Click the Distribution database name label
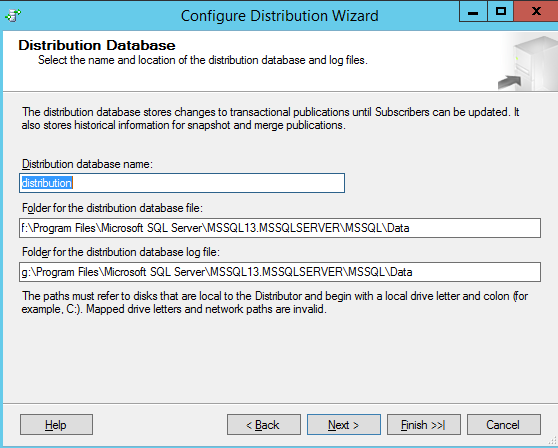 [87, 164]
